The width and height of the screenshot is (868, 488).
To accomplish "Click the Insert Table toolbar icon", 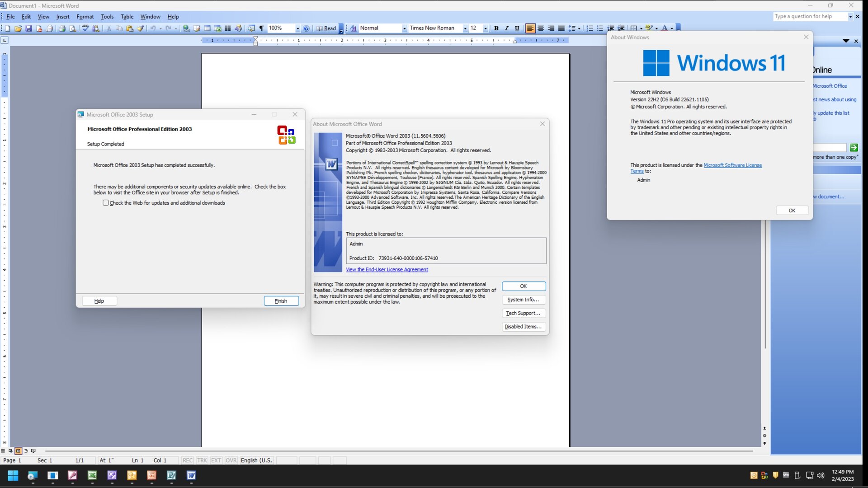I will coord(207,28).
